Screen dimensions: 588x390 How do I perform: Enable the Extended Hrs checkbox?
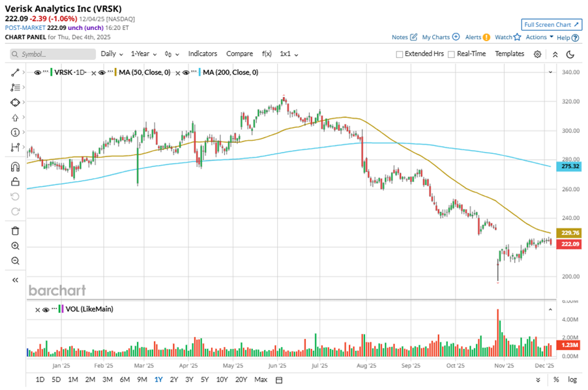(400, 54)
